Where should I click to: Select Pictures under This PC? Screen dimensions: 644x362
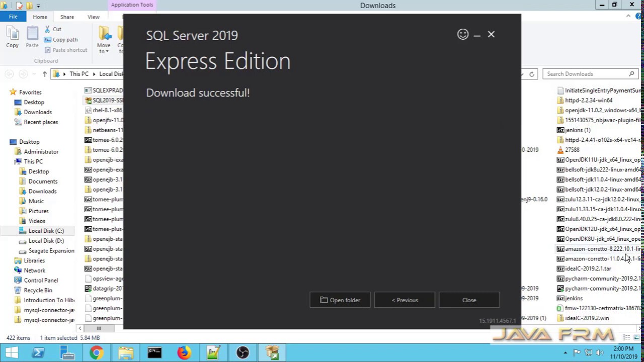pyautogui.click(x=38, y=211)
